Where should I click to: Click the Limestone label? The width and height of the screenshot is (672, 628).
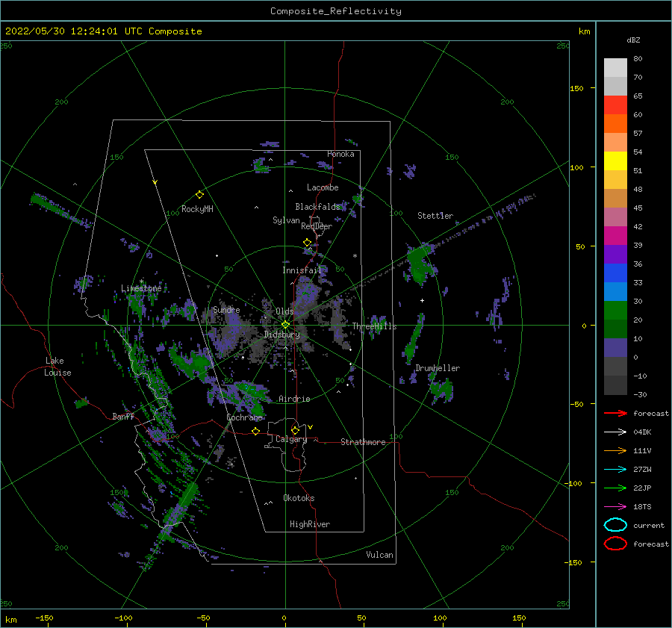tap(141, 288)
